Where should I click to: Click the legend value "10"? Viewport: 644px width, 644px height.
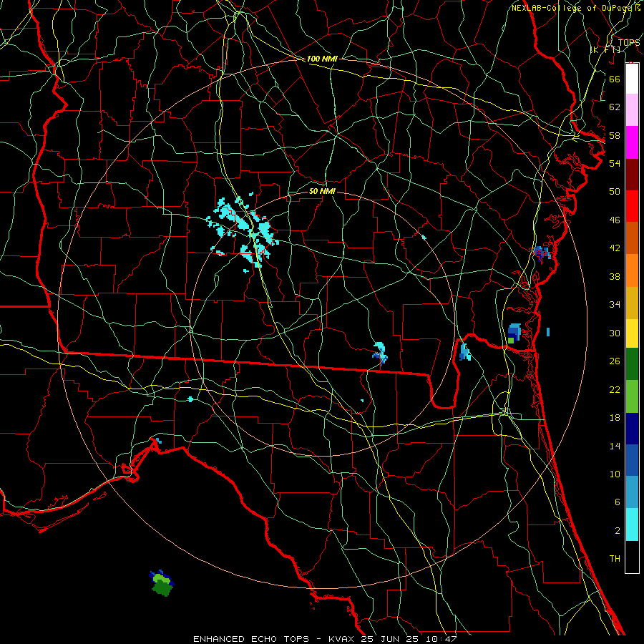[x=615, y=474]
